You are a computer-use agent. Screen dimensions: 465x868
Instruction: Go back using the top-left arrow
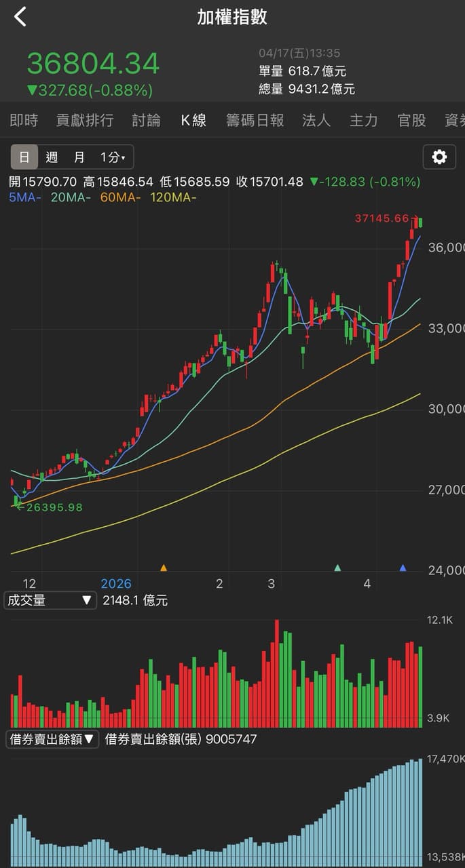pyautogui.click(x=20, y=17)
